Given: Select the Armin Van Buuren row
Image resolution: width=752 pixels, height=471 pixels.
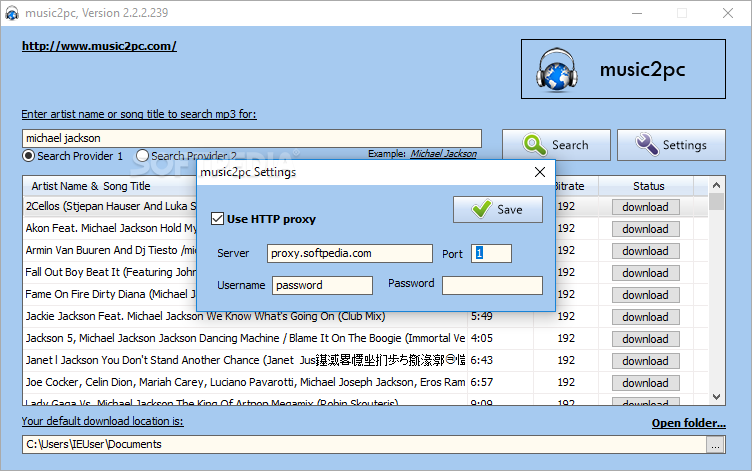Looking at the screenshot, I should [x=110, y=250].
